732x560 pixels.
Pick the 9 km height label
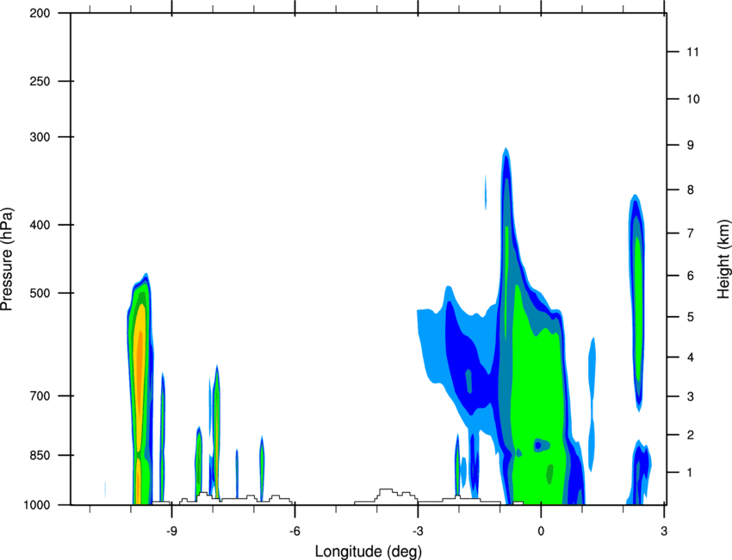pos(690,146)
